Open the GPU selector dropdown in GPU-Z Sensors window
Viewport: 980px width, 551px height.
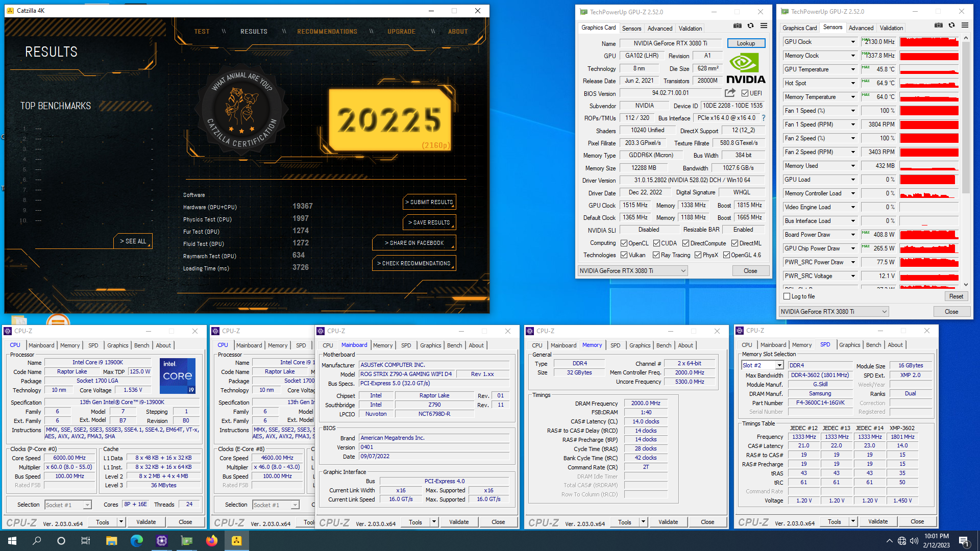(834, 312)
